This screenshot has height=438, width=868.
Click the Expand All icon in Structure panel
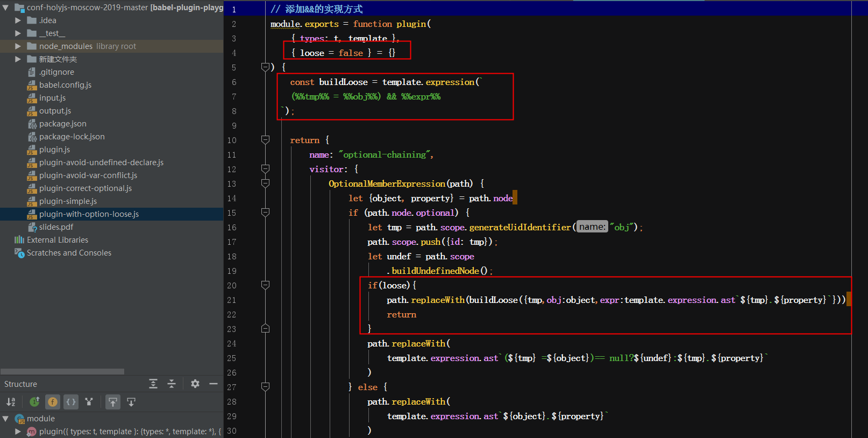pyautogui.click(x=153, y=384)
